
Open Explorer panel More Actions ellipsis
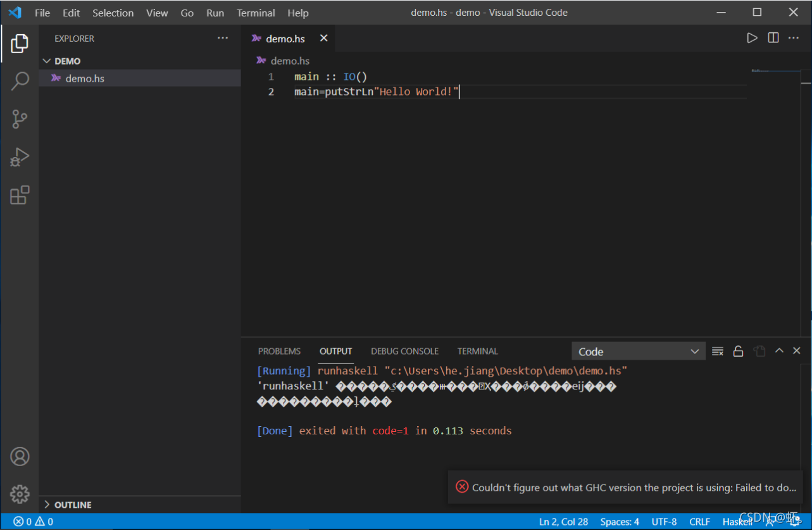point(223,38)
